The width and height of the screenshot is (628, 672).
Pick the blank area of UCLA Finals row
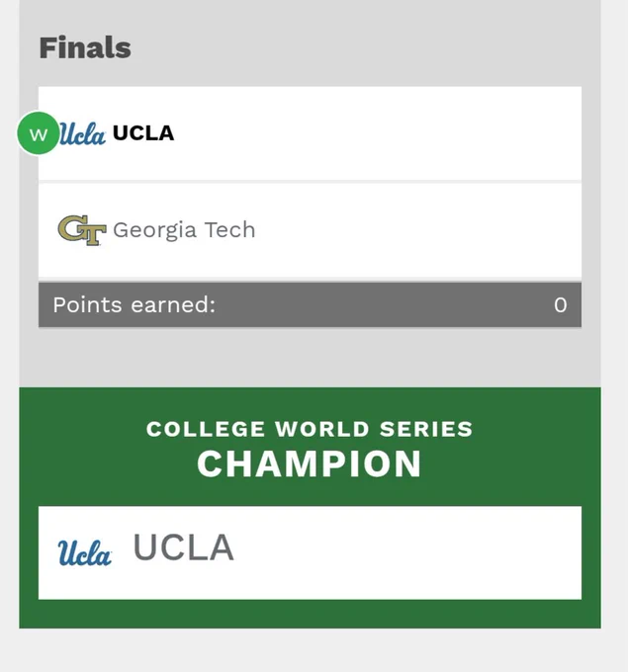(x=378, y=133)
